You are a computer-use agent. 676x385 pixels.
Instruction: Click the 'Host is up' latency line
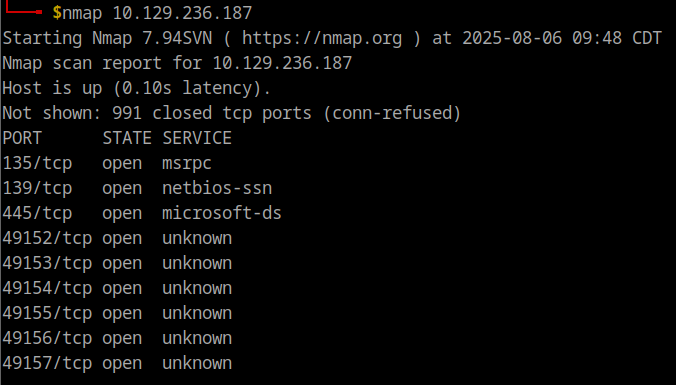point(136,88)
